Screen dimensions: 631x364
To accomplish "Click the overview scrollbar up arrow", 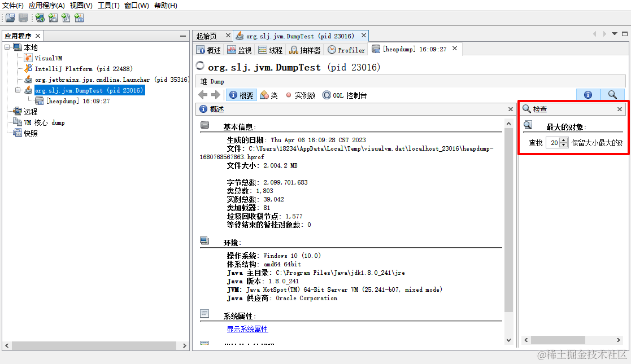I will click(x=508, y=124).
